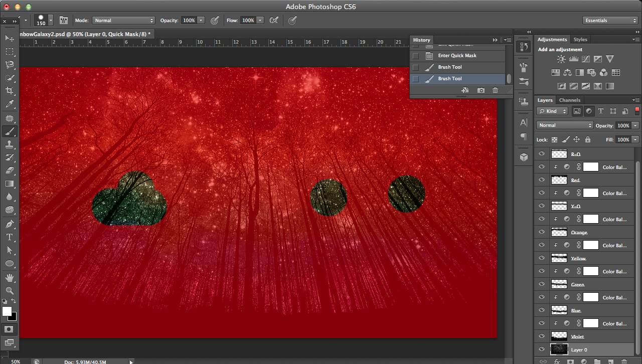Screen dimensions: 642x364
Task: Select the Brush tool in the toolbox
Action: pos(10,131)
